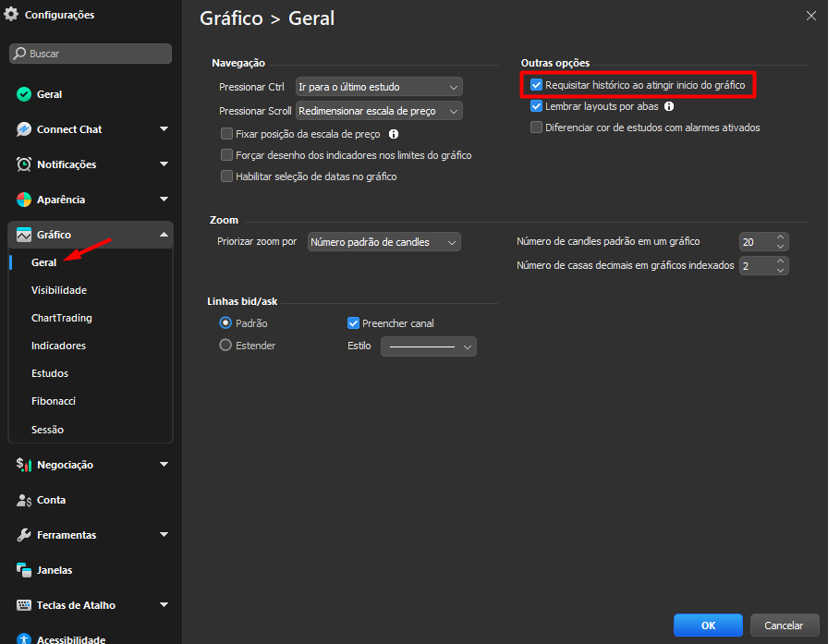Expand the Negociação section arrow
This screenshot has width=828, height=644.
click(x=164, y=465)
